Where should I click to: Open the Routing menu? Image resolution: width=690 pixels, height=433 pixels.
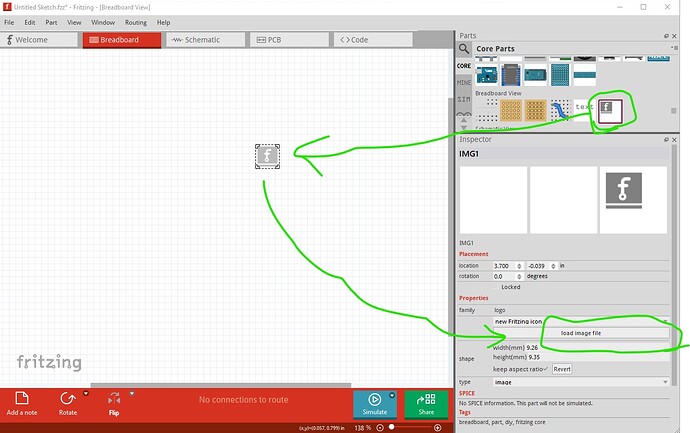click(x=136, y=22)
